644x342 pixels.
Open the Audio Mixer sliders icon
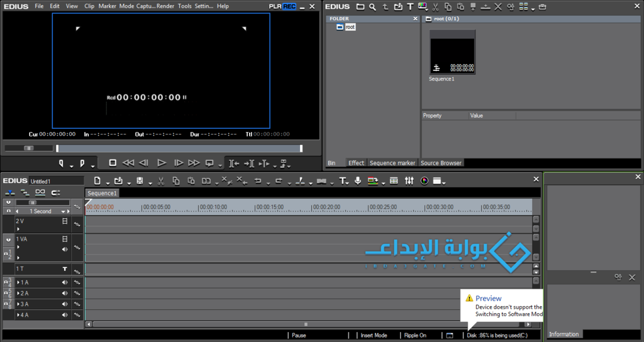[409, 180]
